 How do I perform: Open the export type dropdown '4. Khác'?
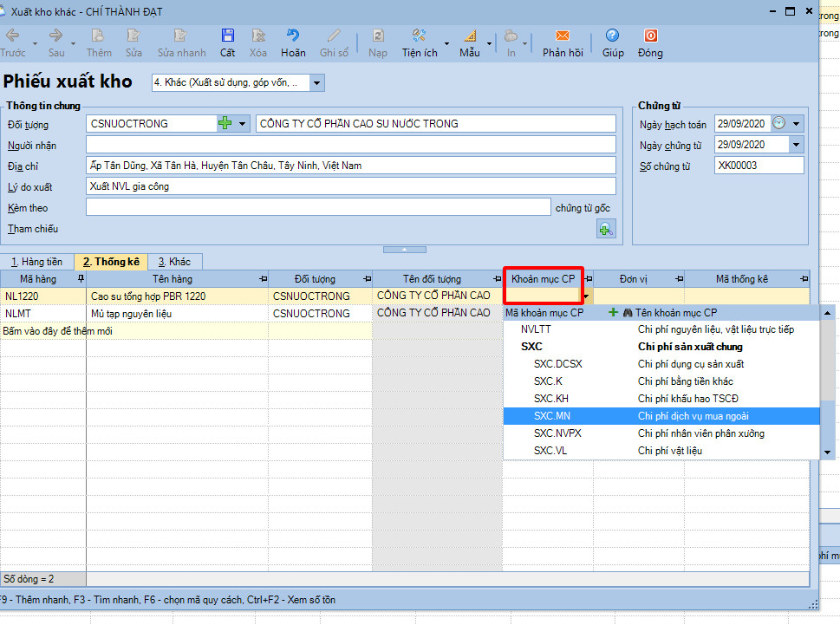(x=317, y=83)
